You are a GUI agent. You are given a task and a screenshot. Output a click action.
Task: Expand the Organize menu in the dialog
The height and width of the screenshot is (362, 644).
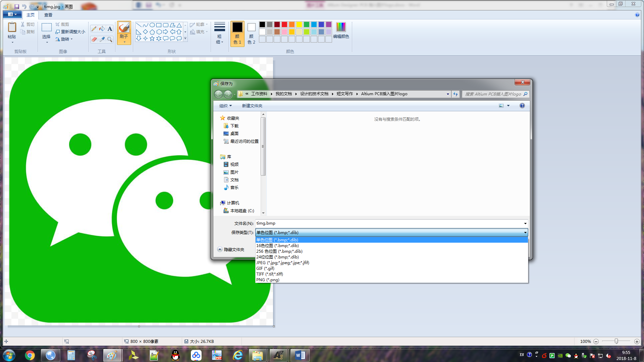click(225, 106)
